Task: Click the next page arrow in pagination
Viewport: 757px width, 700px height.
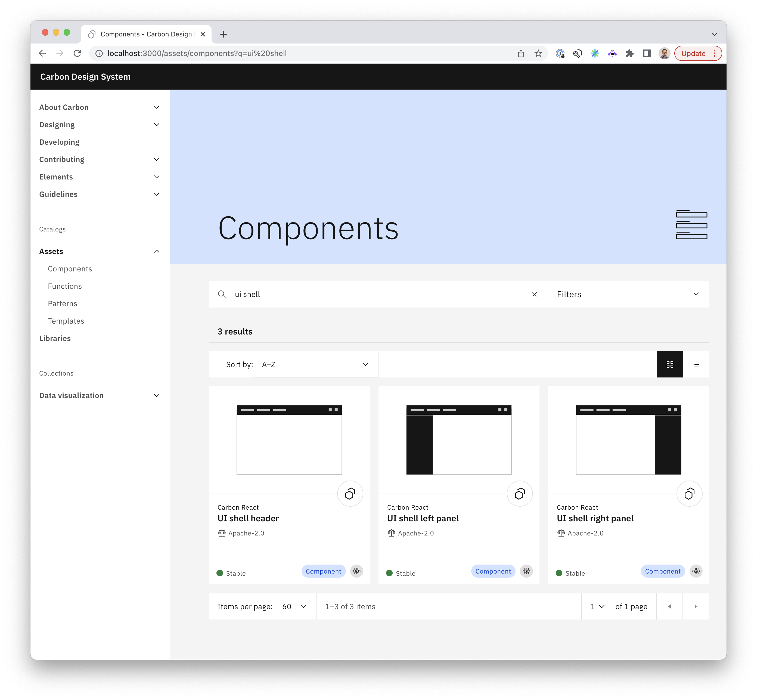Action: click(x=696, y=606)
